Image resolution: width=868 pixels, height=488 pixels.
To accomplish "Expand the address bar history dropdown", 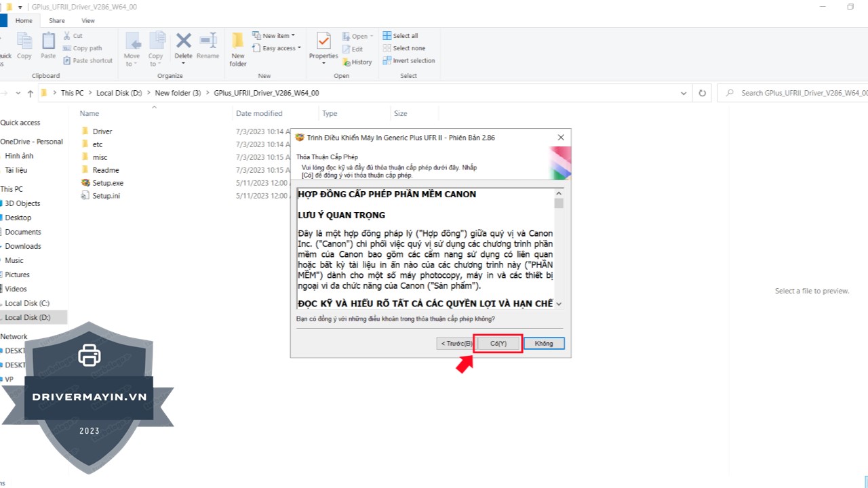I will click(684, 93).
